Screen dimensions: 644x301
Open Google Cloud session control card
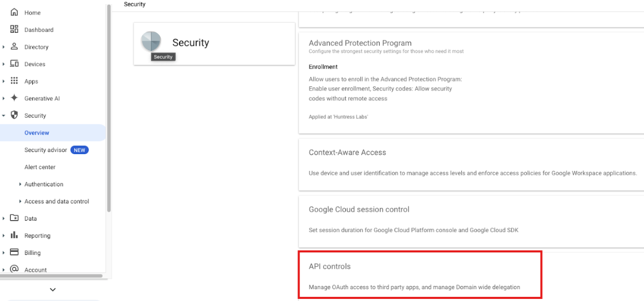(471, 220)
